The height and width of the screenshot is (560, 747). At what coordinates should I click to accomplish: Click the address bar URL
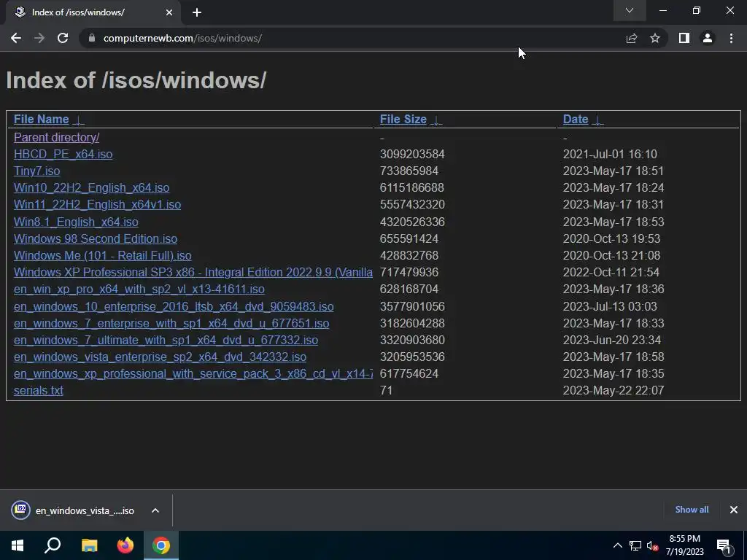click(x=182, y=38)
